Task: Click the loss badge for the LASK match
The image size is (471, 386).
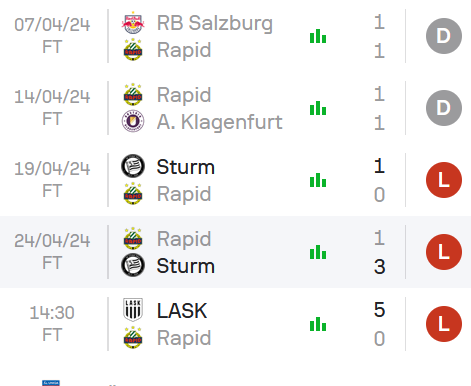Action: point(444,324)
